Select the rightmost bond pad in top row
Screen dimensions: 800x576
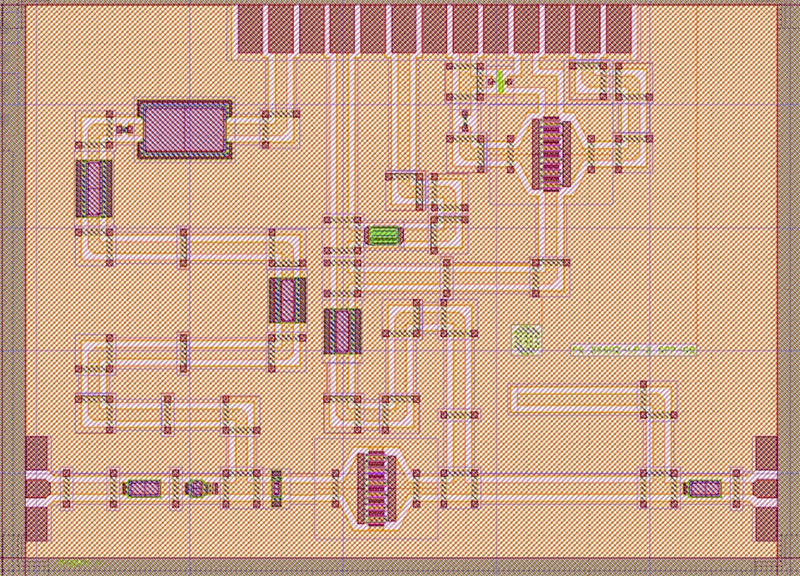click(x=619, y=29)
